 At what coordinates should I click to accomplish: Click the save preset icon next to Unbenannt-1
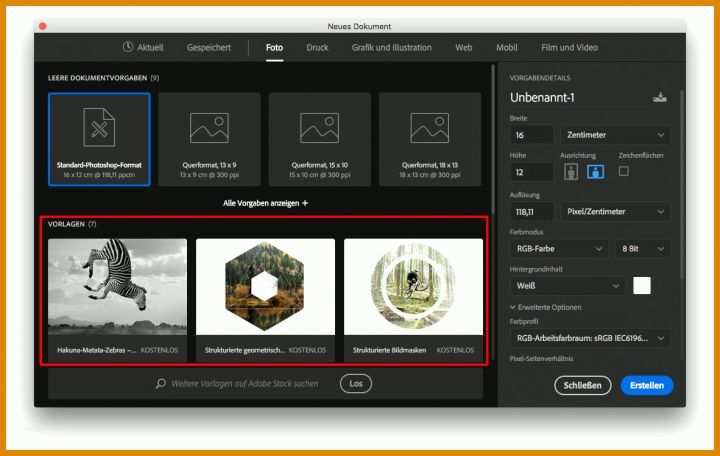point(659,97)
